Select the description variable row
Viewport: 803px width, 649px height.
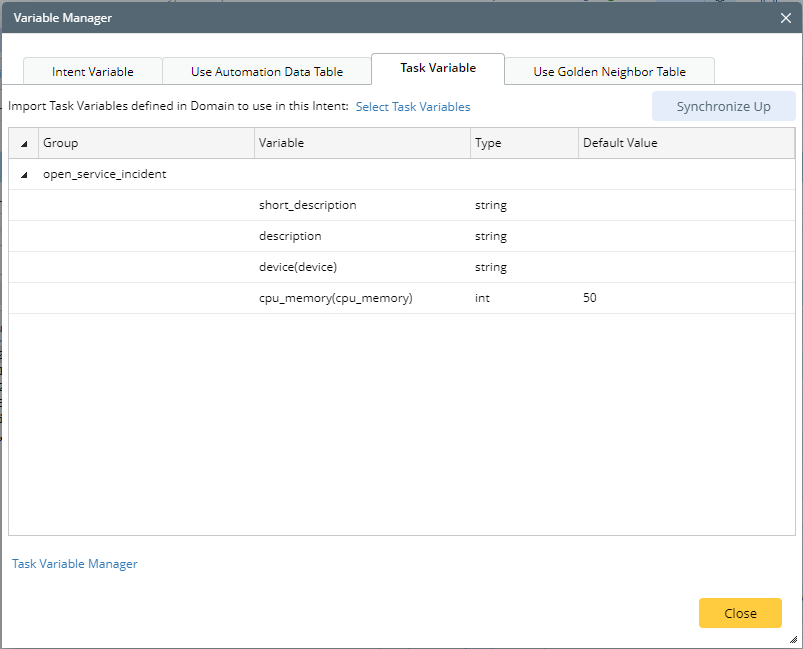[x=290, y=236]
